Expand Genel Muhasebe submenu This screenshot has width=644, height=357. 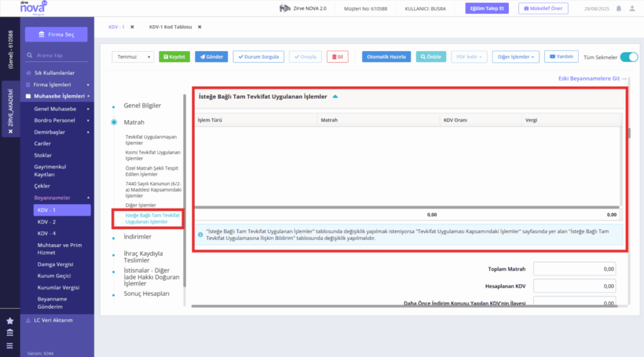61,108
